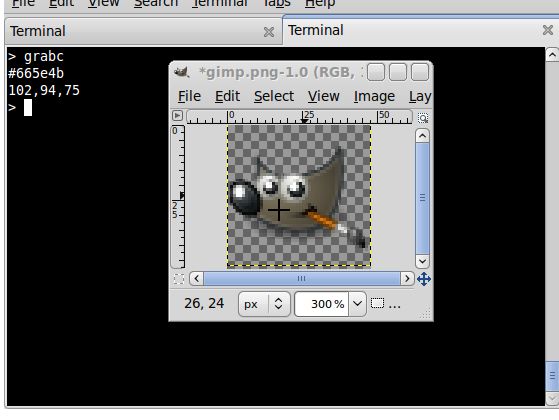The height and width of the screenshot is (420, 559).
Task: Close the first Terminal tab
Action: coord(269,32)
